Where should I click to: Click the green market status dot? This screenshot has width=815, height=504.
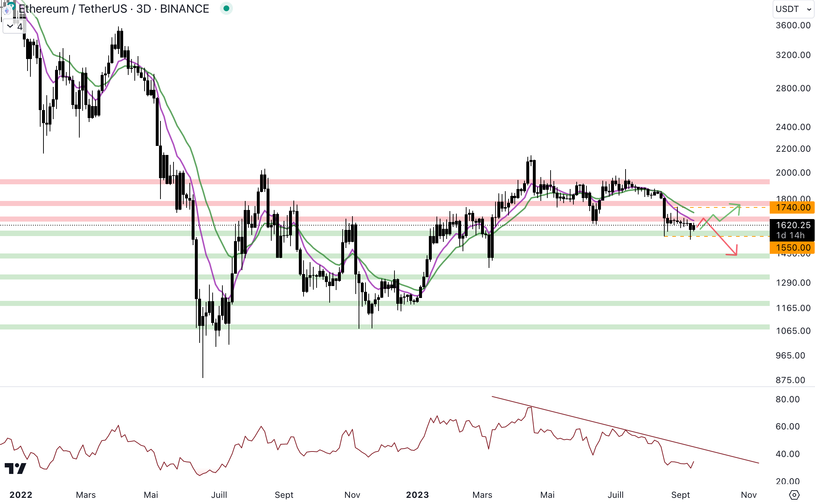226,8
